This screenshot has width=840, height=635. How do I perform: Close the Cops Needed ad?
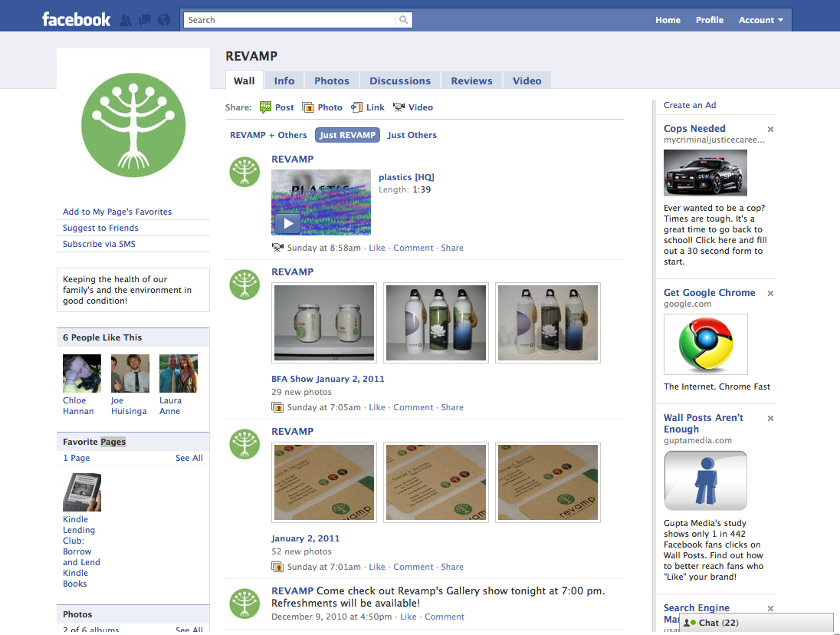770,129
